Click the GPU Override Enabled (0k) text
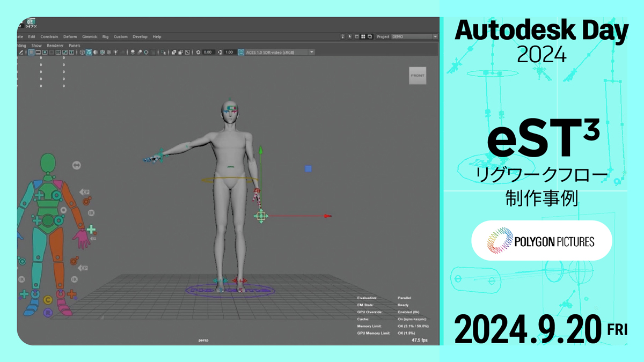The image size is (644, 362). tap(408, 312)
